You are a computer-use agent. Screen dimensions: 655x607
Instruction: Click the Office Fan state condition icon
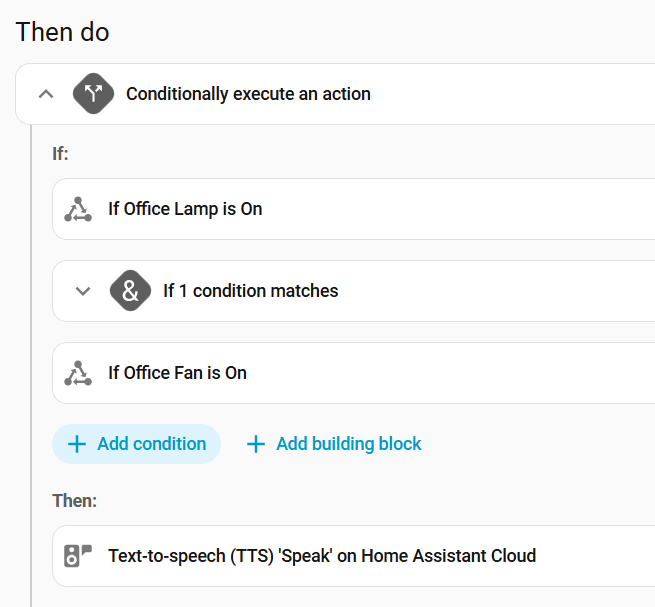point(78,373)
